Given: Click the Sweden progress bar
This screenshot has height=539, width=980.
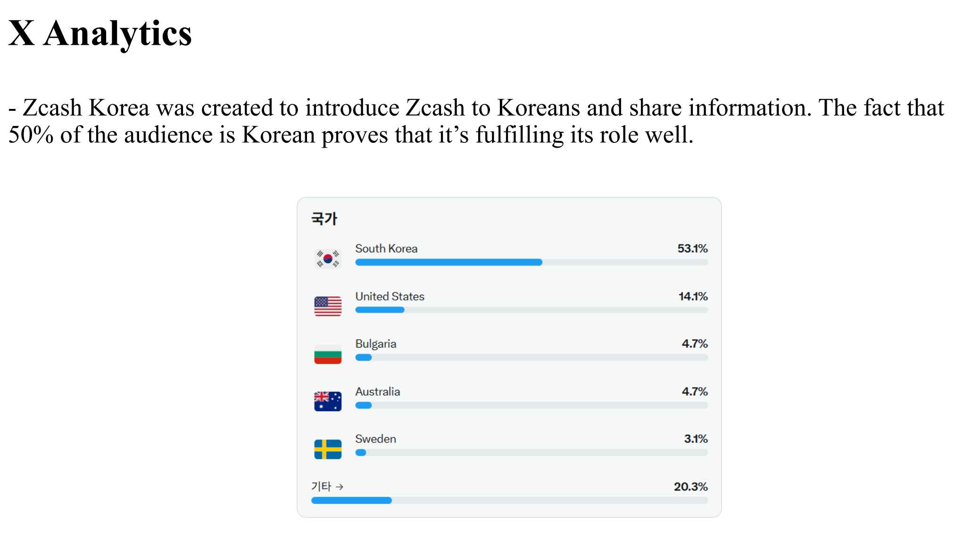Looking at the screenshot, I should [x=532, y=453].
